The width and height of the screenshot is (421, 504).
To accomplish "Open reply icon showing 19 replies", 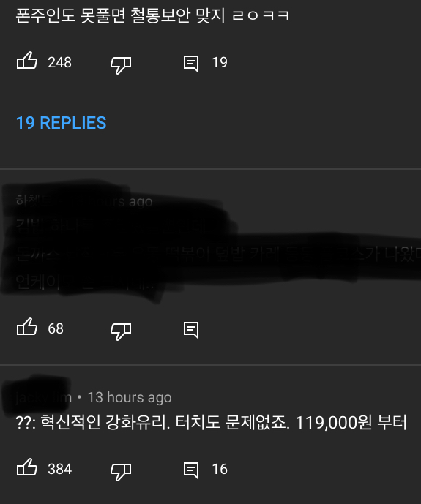I will click(x=191, y=64).
